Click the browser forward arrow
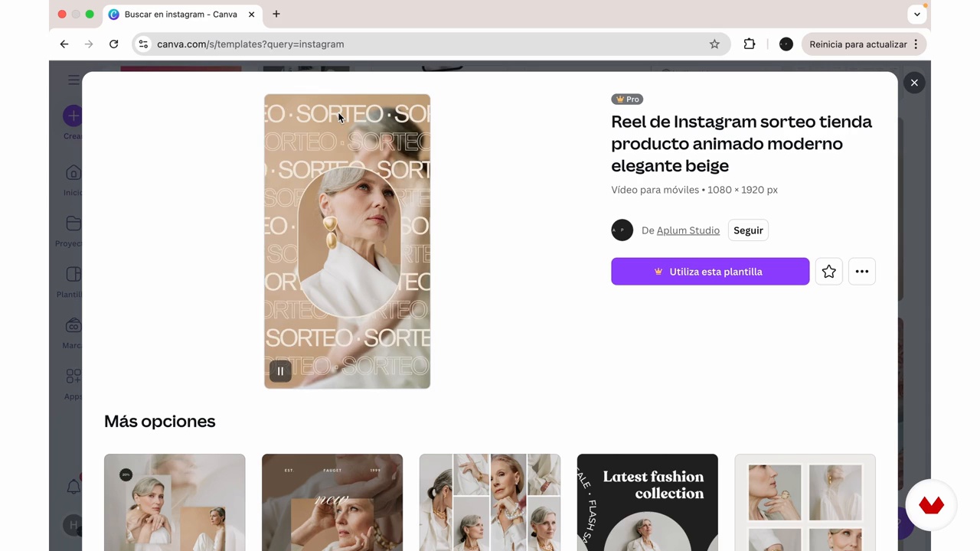980x551 pixels. click(x=89, y=44)
